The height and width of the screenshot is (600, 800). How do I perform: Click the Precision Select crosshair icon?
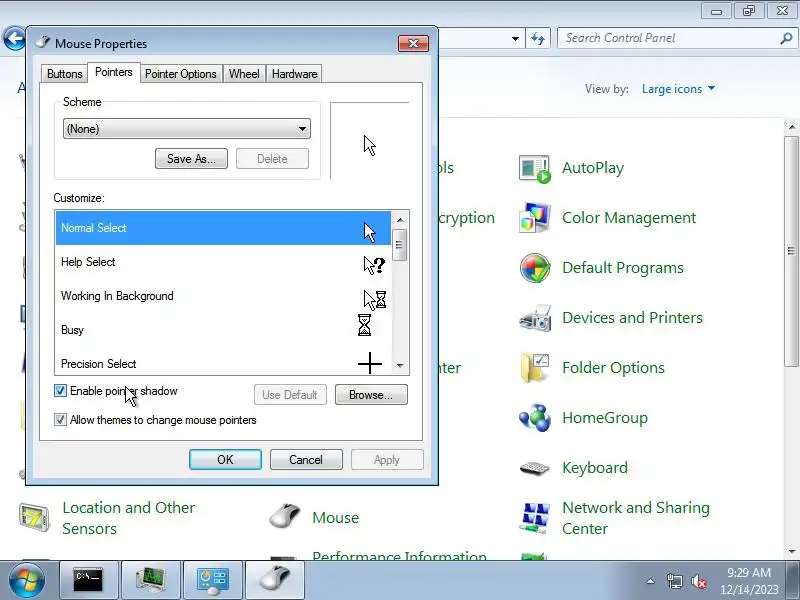tap(370, 363)
